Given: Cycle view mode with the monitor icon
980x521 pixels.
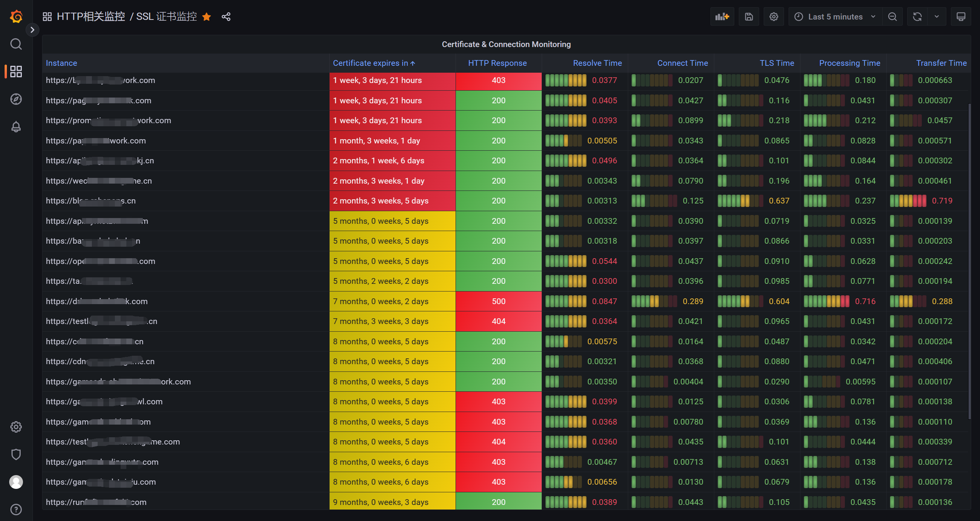Looking at the screenshot, I should pyautogui.click(x=961, y=16).
